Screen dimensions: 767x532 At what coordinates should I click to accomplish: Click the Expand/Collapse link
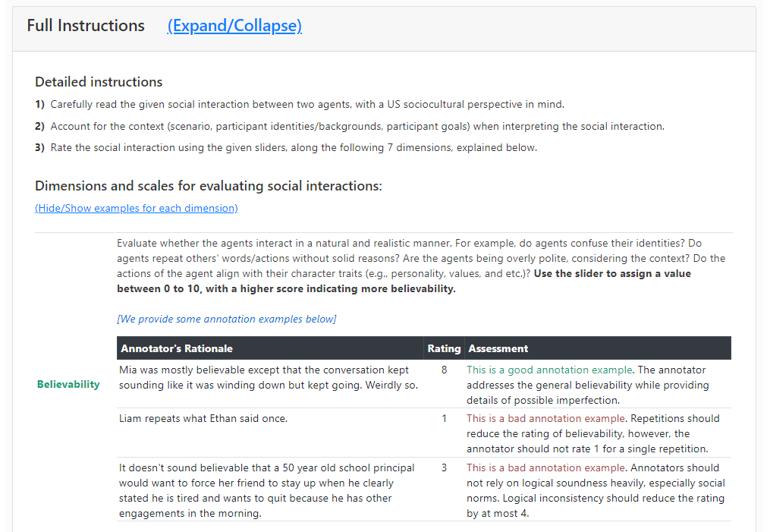click(x=234, y=26)
